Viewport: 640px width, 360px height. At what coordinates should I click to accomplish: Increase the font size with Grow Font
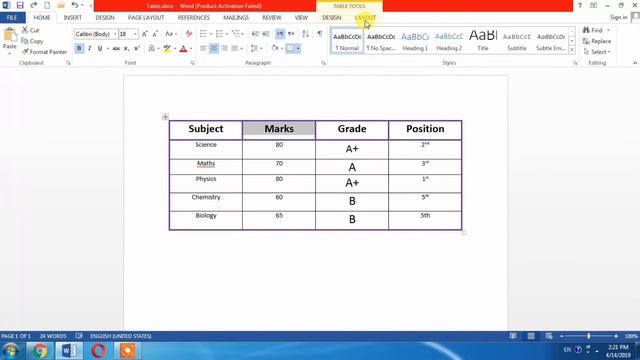pyautogui.click(x=144, y=34)
